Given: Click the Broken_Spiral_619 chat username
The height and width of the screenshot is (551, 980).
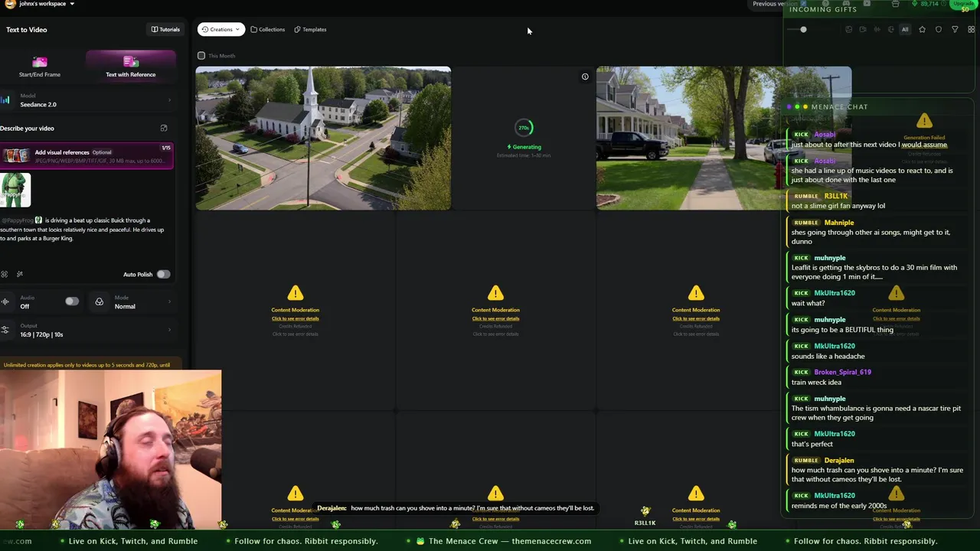Looking at the screenshot, I should [x=842, y=372].
